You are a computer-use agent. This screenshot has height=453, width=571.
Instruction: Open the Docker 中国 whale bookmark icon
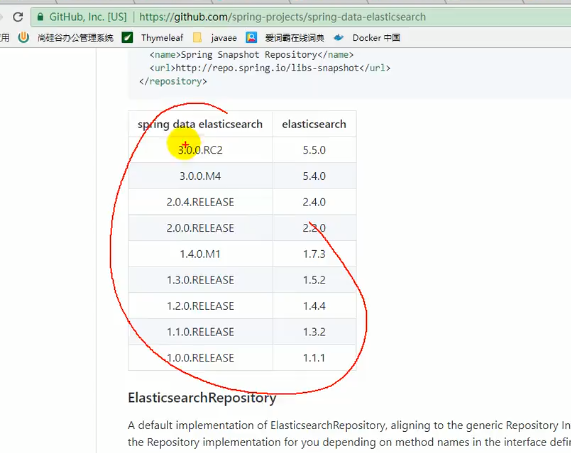(339, 38)
